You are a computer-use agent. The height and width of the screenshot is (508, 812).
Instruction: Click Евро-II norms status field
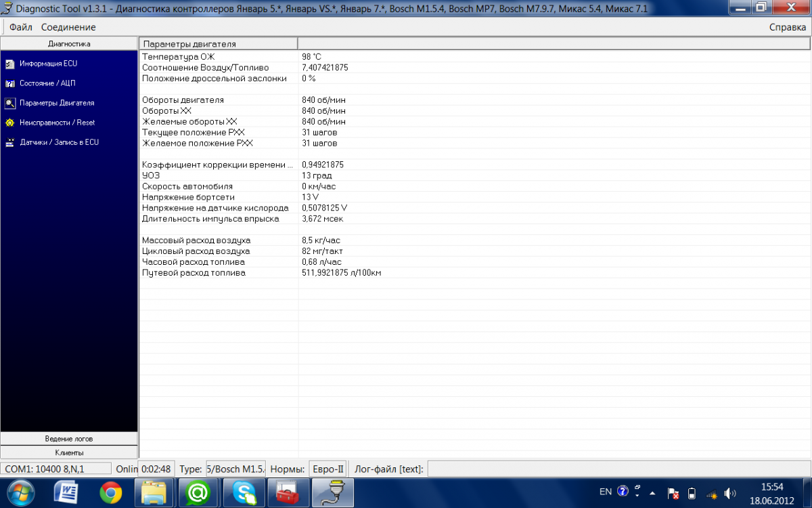tap(328, 469)
